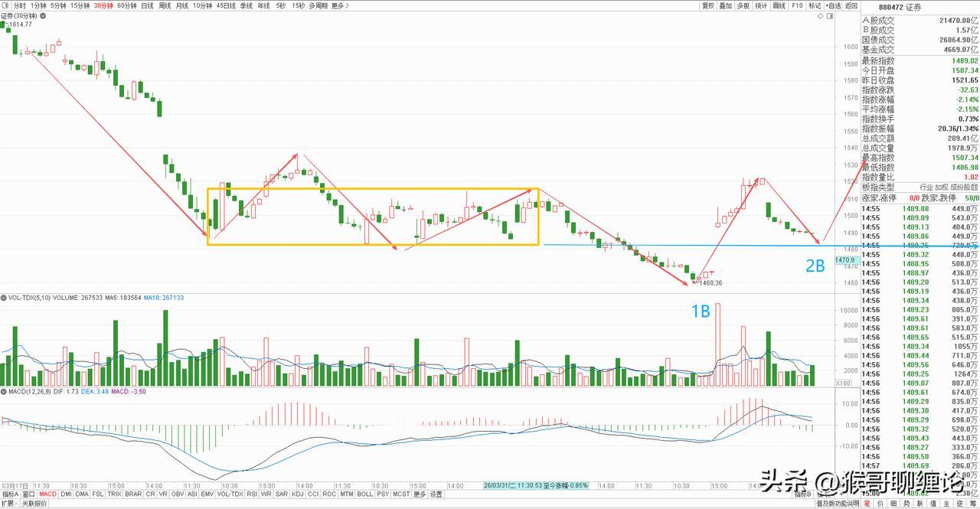The height and width of the screenshot is (509, 980).
Task: Click the 指标B tab
Action: coord(804,494)
